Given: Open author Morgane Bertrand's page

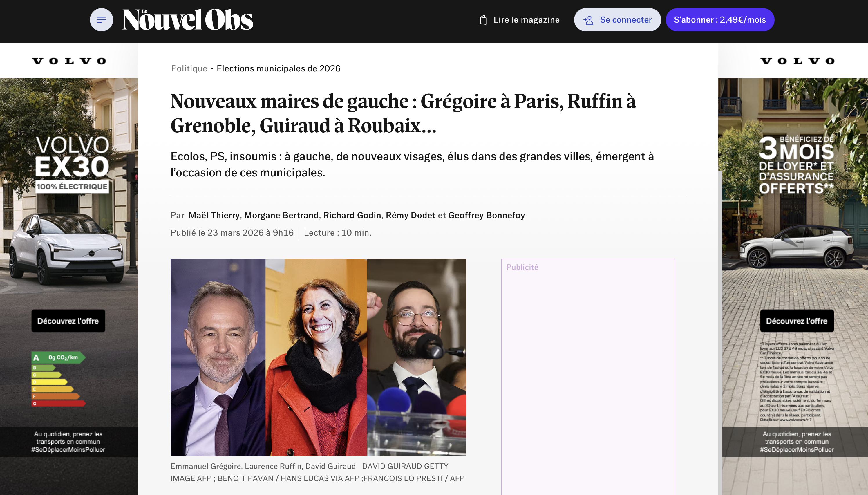Looking at the screenshot, I should pos(281,215).
